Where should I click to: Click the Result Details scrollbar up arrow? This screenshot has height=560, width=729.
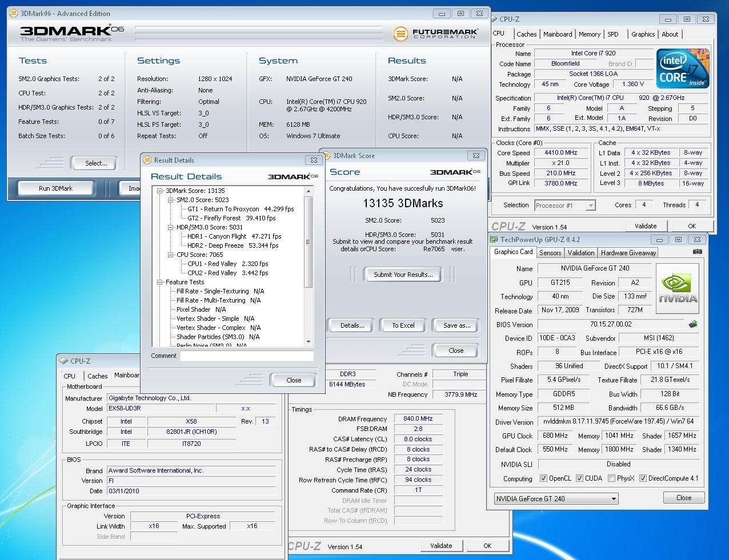[x=309, y=191]
